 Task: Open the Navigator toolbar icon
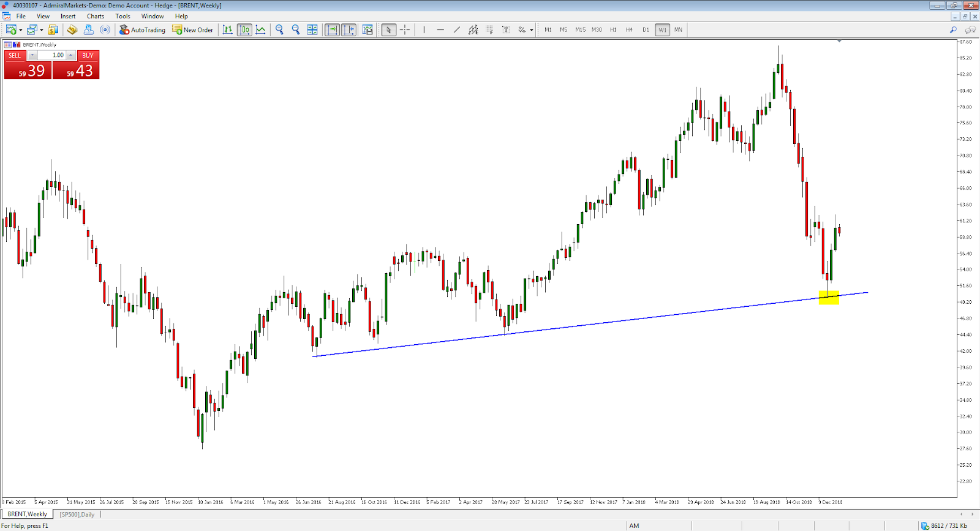89,29
